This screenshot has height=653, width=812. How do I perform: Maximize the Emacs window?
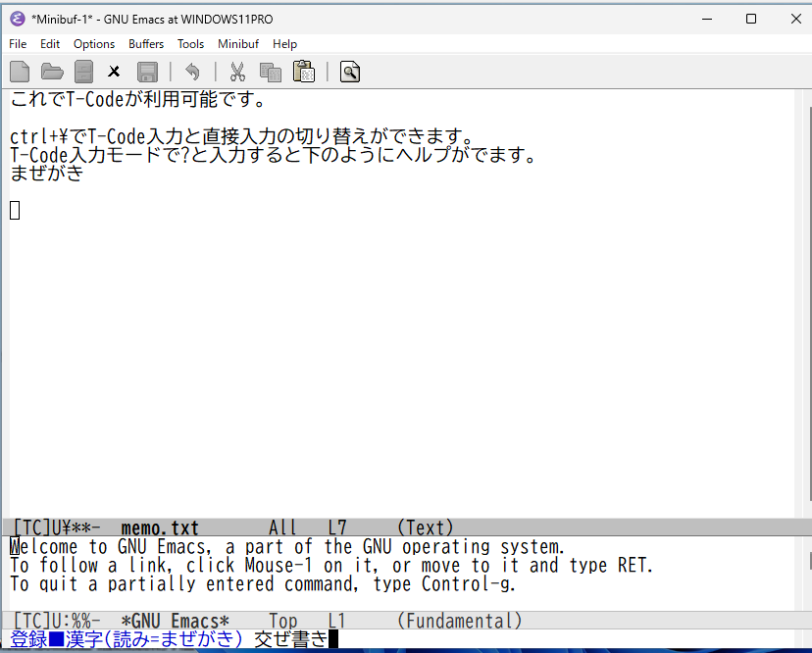[x=751, y=20]
